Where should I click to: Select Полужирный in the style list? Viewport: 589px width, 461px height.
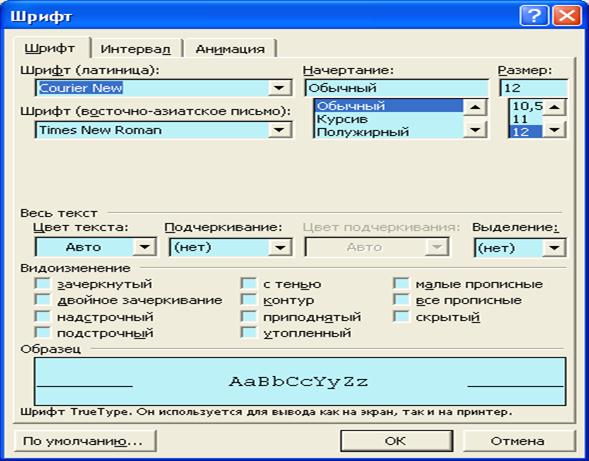click(388, 132)
